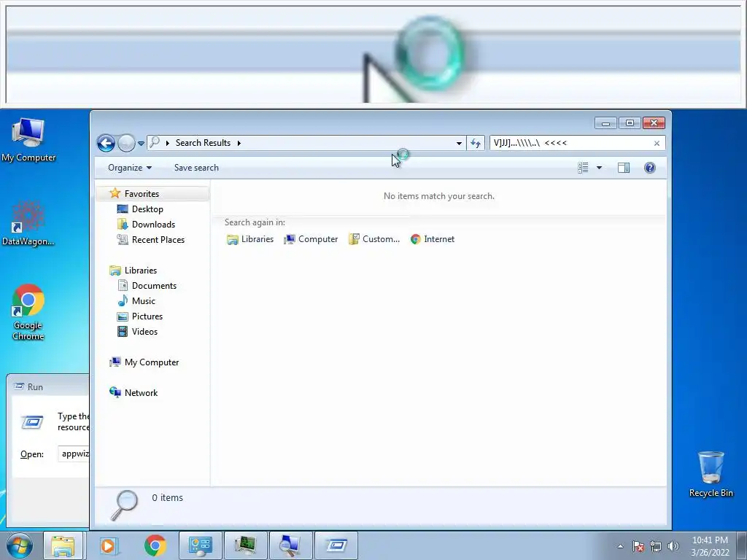Focus the Run dialog title bar
Screen dimensions: 747x560
(48, 386)
